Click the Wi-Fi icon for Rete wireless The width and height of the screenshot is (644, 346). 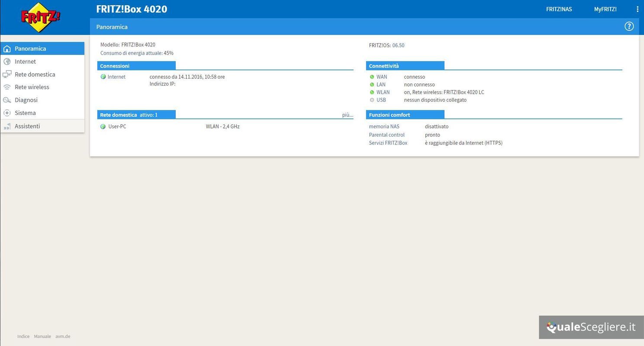click(x=7, y=87)
